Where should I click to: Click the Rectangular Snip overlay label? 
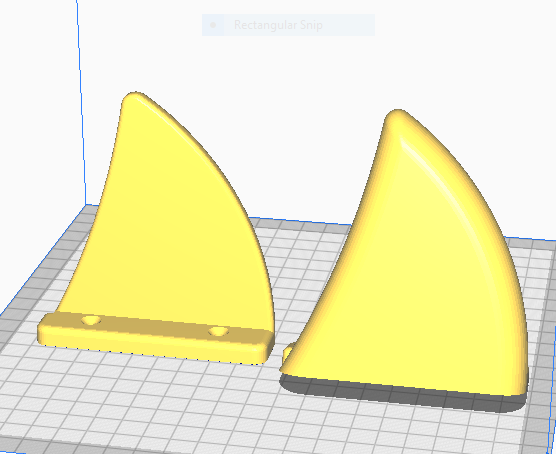[278, 25]
